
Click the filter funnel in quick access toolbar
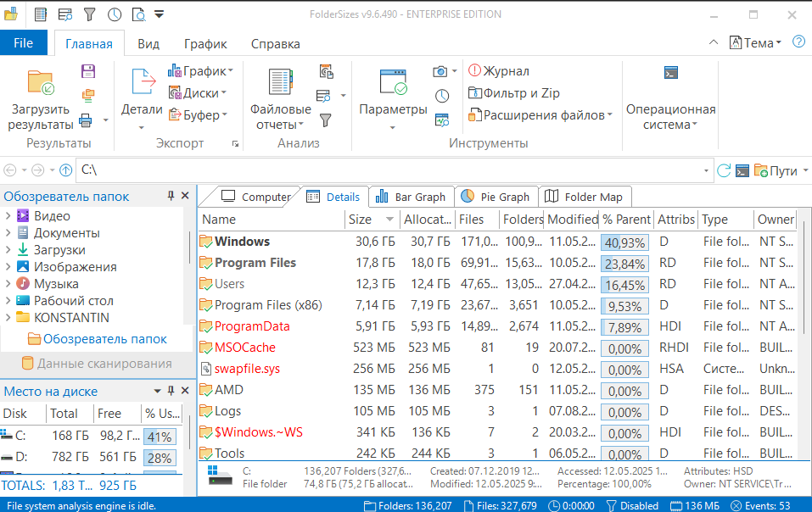(90, 14)
